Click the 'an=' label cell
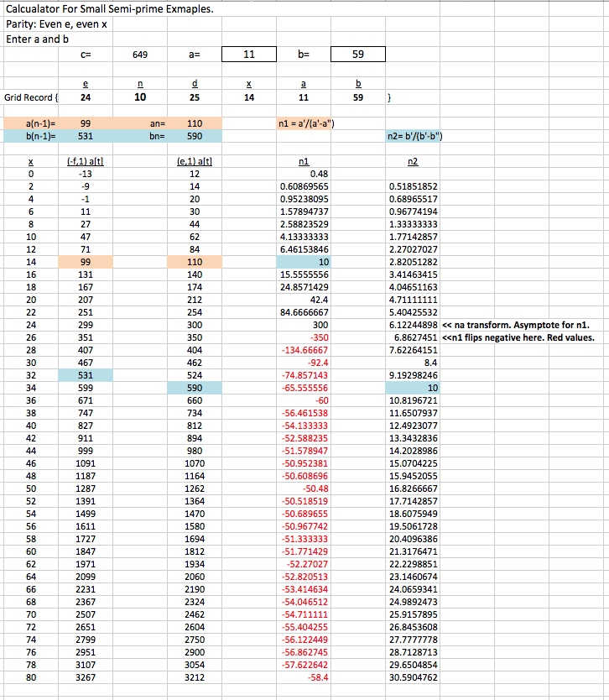 [158, 123]
